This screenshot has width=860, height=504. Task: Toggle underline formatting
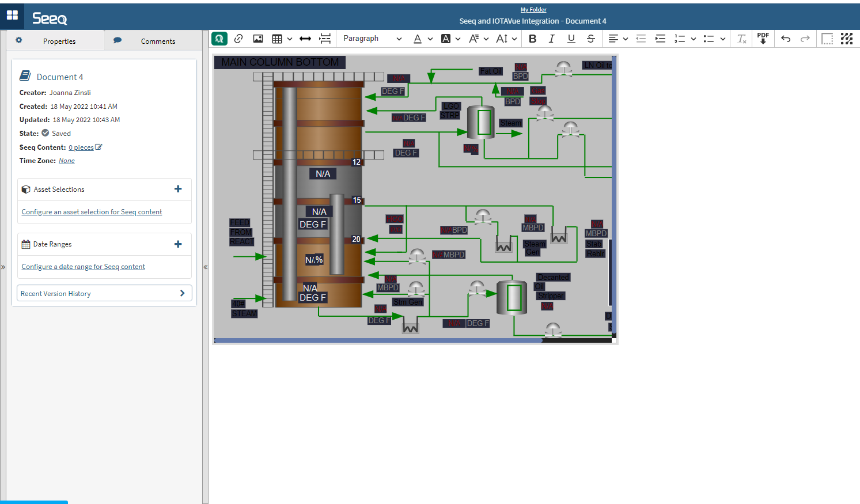[571, 39]
